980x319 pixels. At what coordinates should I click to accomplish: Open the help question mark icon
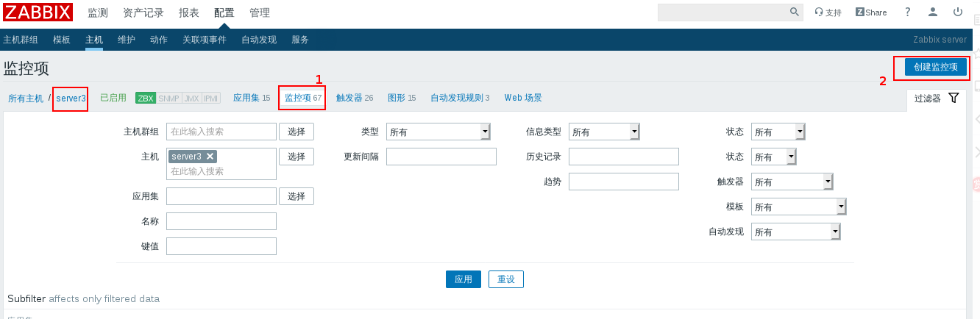[x=908, y=12]
